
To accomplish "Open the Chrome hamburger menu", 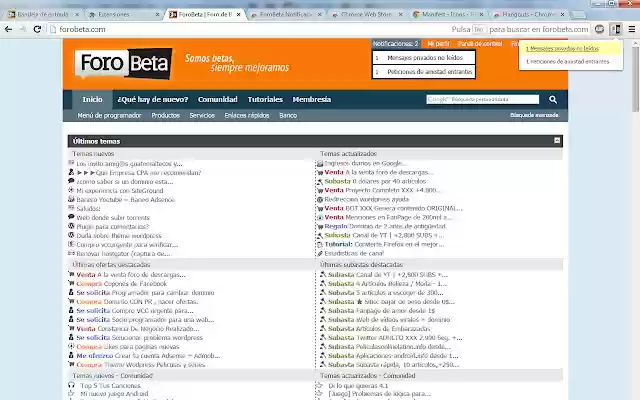I will [x=631, y=29].
